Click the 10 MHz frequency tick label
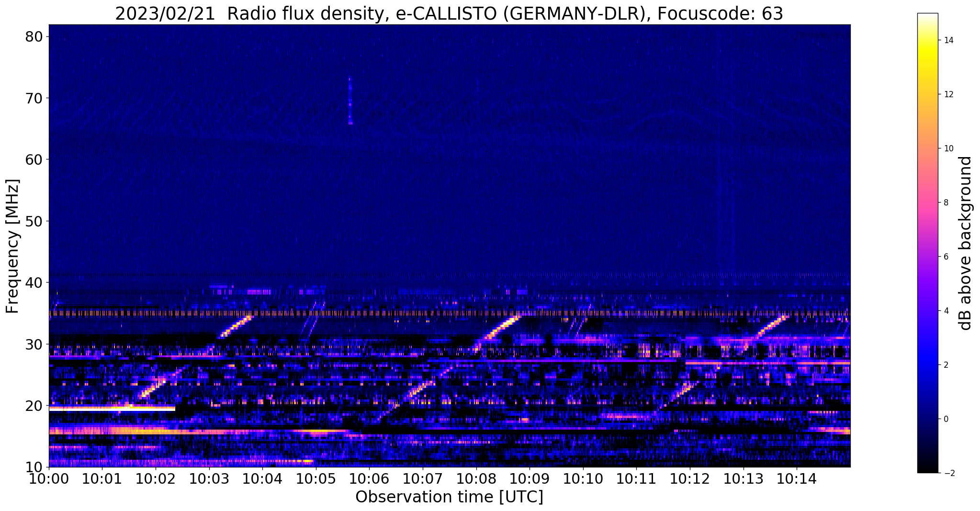 34,467
